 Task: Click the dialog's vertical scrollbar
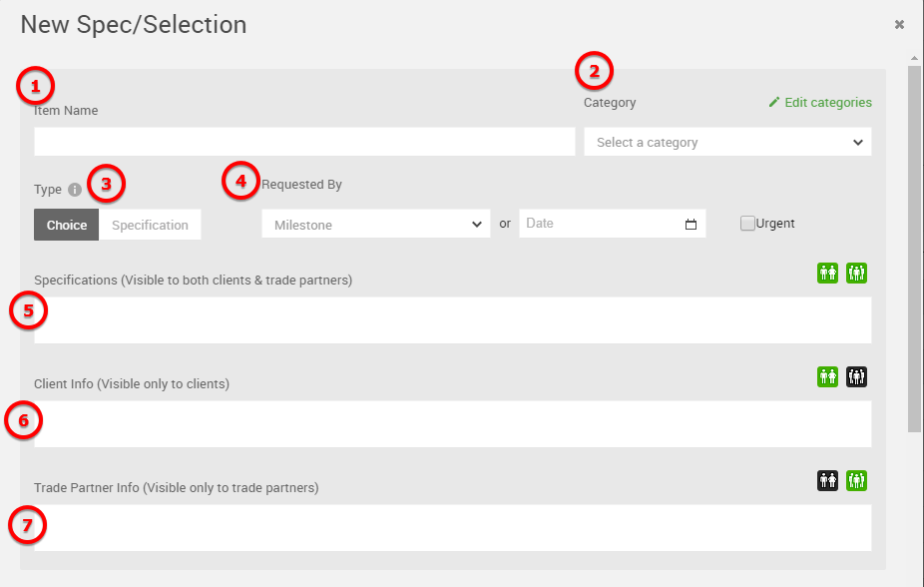(914, 250)
